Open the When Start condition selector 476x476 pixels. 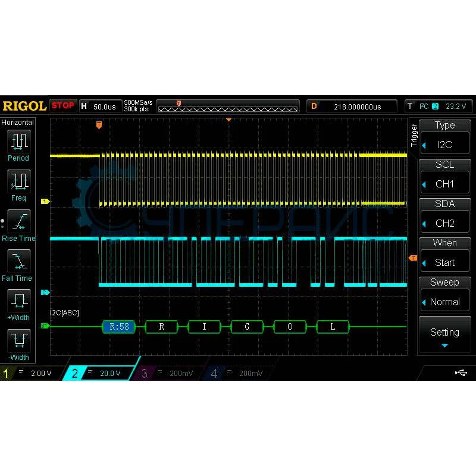pyautogui.click(x=444, y=255)
